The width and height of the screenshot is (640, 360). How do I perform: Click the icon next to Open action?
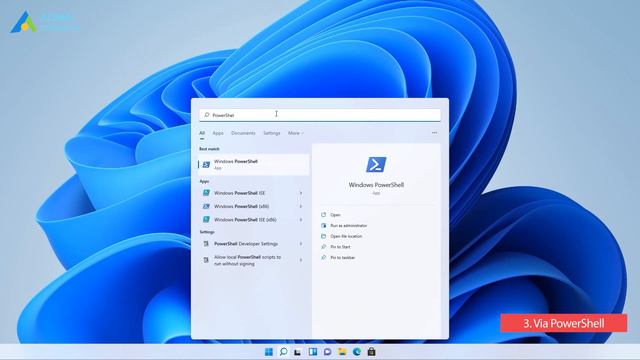pos(324,215)
